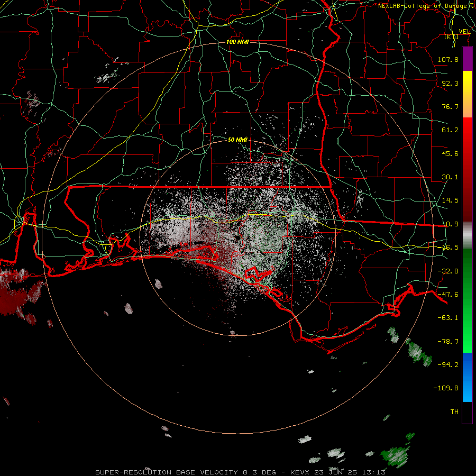Select the 92.3 legend value
The image size is (476, 476).
tap(450, 83)
